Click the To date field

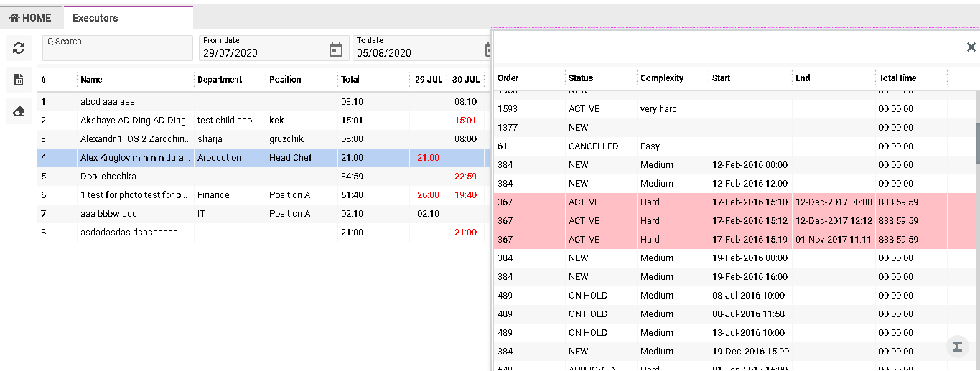coord(416,52)
